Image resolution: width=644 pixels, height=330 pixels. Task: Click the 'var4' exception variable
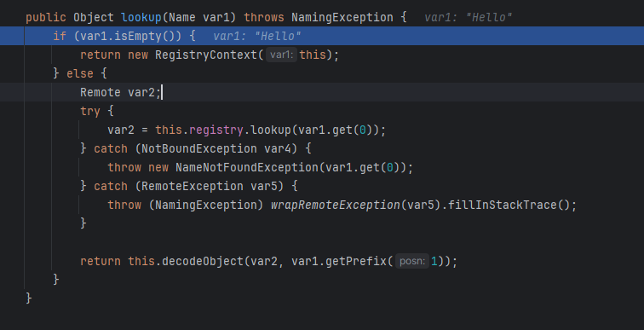click(x=277, y=148)
